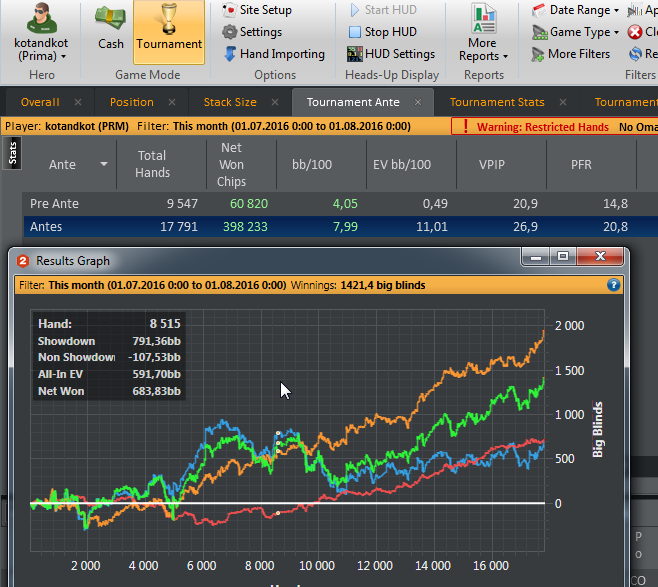Image resolution: width=658 pixels, height=587 pixels.
Task: Click the Results Graph window icon
Action: pos(23,261)
